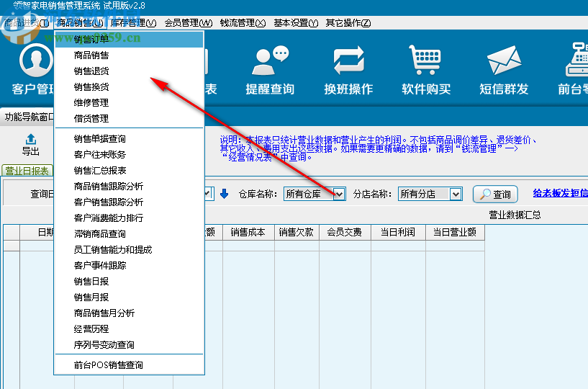
Task: Select 前台POS销售查询 menu entry
Action: [129, 365]
